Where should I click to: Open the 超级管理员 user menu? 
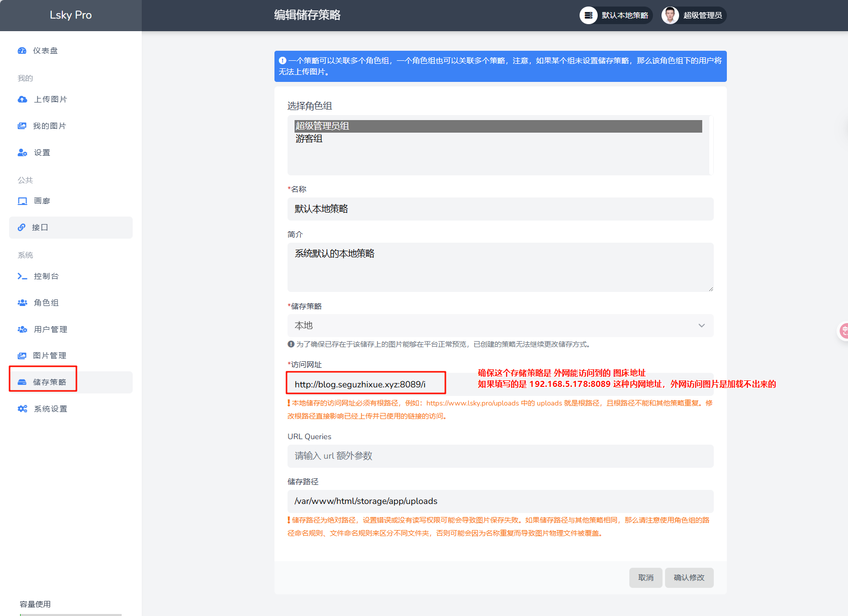pos(694,16)
